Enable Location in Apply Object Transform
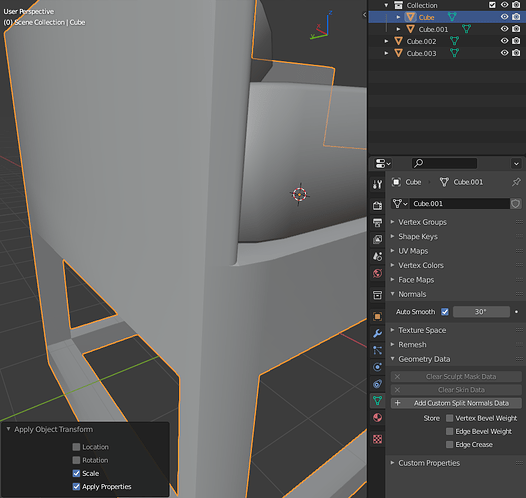 point(76,447)
